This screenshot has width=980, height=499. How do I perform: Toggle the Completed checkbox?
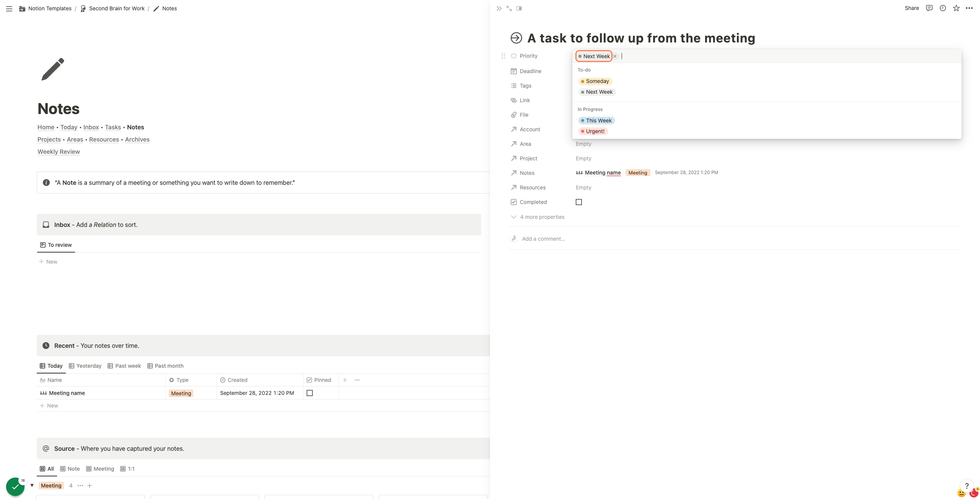click(x=579, y=202)
